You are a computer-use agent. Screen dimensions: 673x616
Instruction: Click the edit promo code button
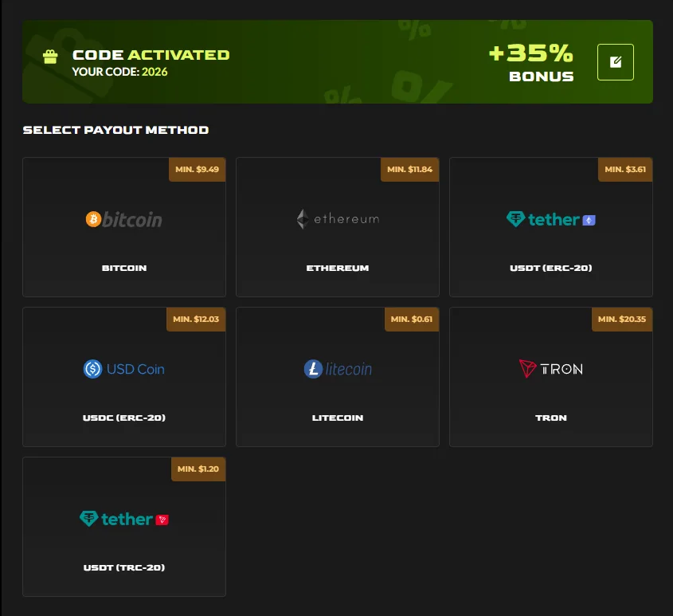click(x=615, y=62)
